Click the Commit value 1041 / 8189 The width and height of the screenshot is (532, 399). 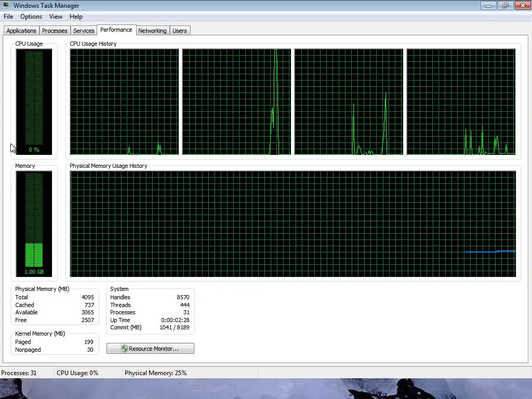(175, 328)
